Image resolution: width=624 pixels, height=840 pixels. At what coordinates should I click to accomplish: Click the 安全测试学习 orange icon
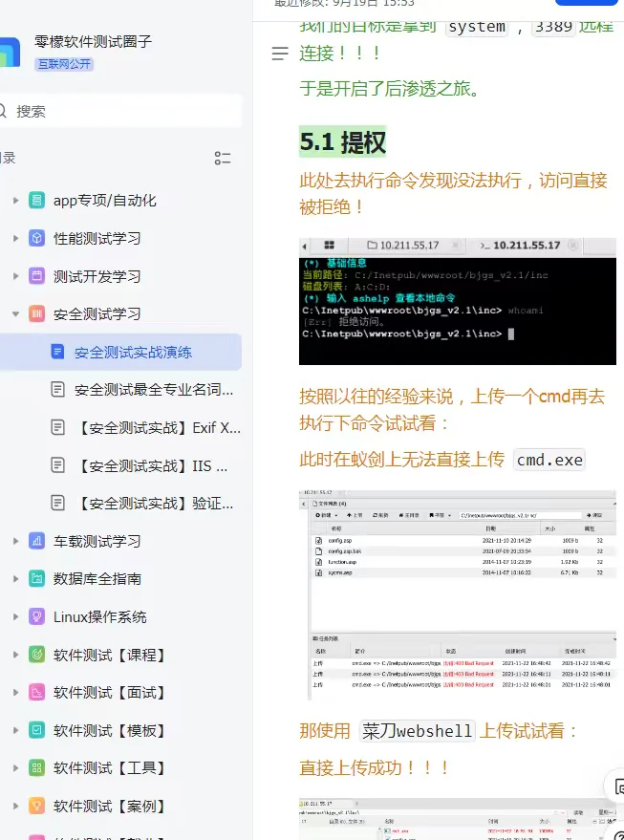(36, 314)
